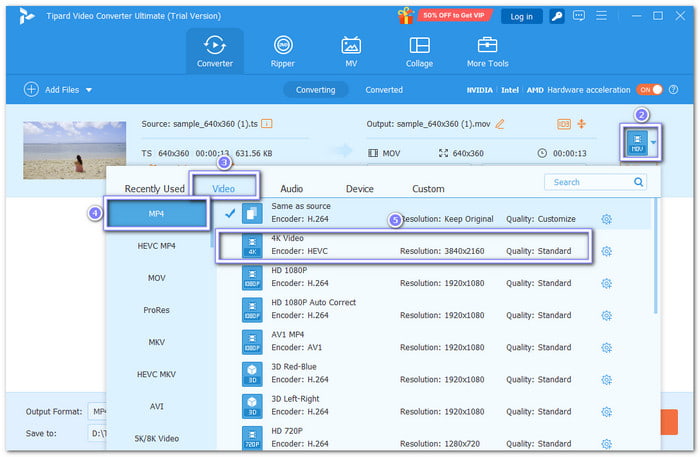Open settings gear for 4K Video preset
Viewport: 700px width, 457px height.
point(606,251)
